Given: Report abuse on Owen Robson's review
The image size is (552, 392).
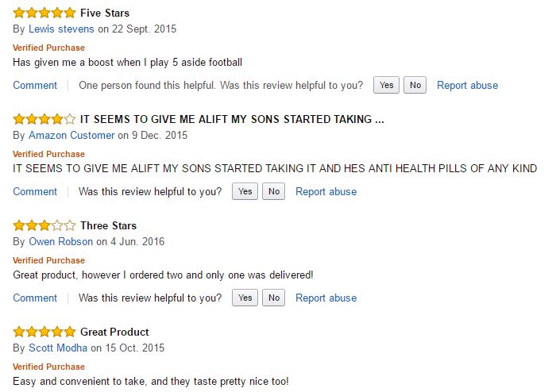Looking at the screenshot, I should [326, 298].
